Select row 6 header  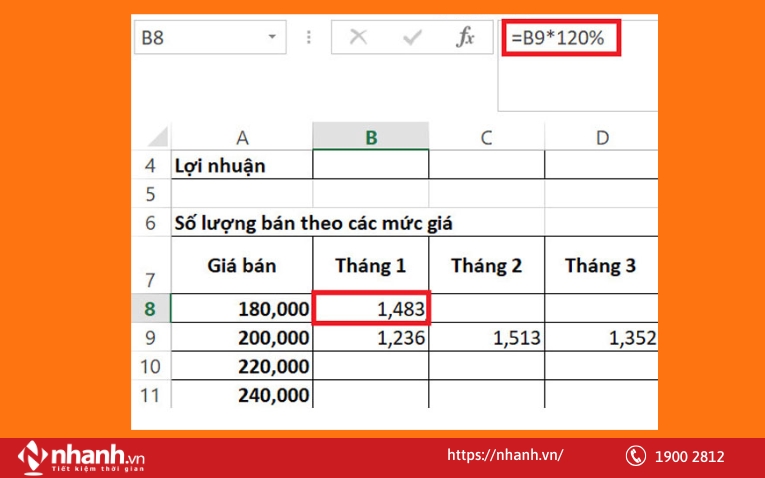pyautogui.click(x=151, y=222)
